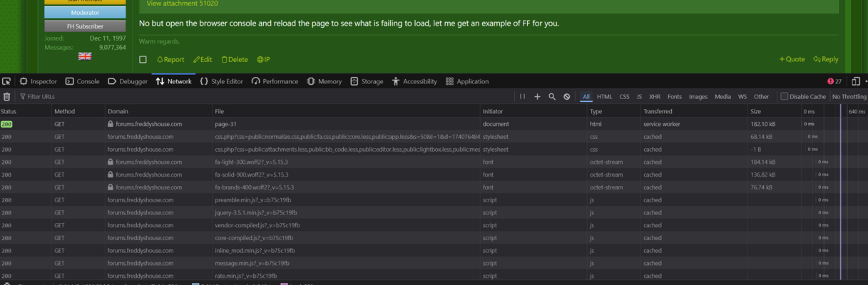Open request blocking panel icon
Image resolution: width=868 pixels, height=285 pixels.
point(567,97)
